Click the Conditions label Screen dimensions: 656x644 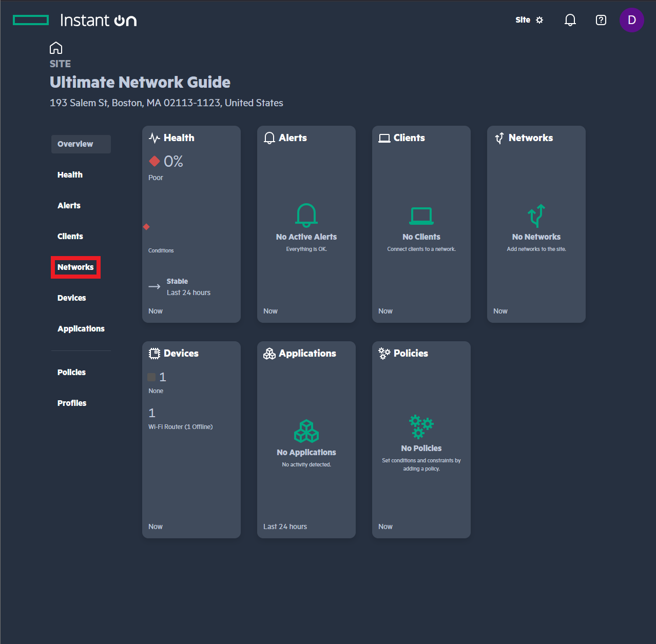[x=161, y=251]
